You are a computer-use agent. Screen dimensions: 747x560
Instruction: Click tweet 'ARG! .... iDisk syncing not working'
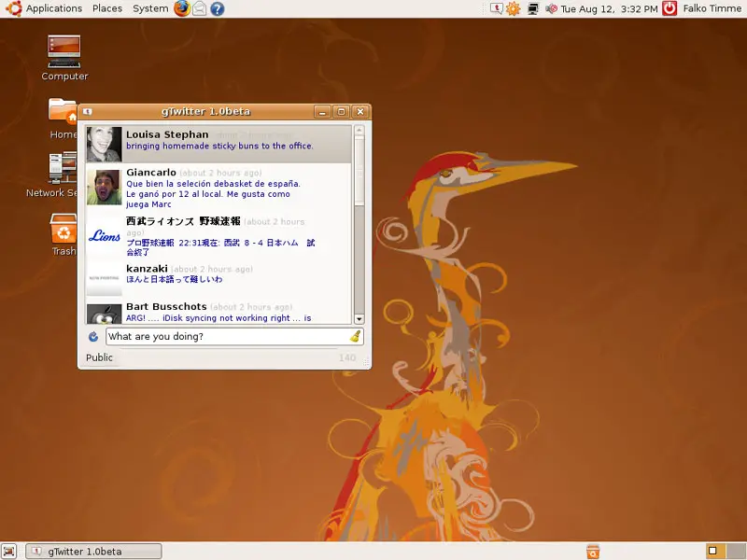pyautogui.click(x=207, y=318)
